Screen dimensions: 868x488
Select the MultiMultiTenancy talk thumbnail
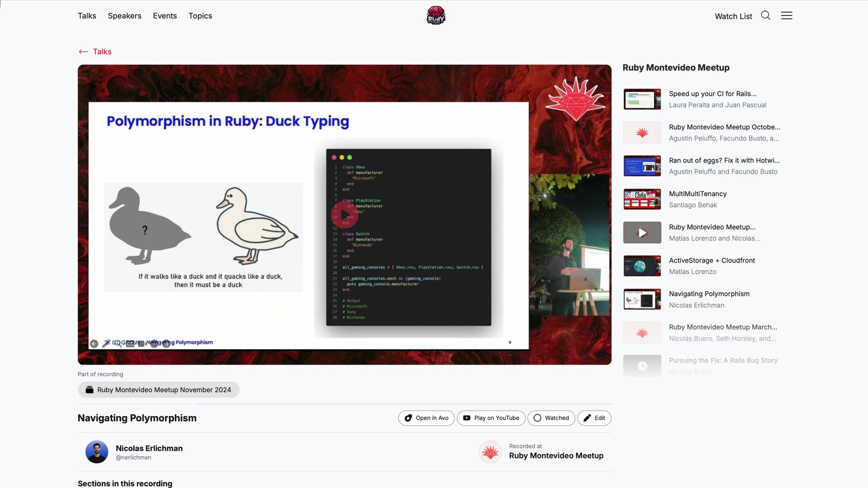[x=642, y=199]
